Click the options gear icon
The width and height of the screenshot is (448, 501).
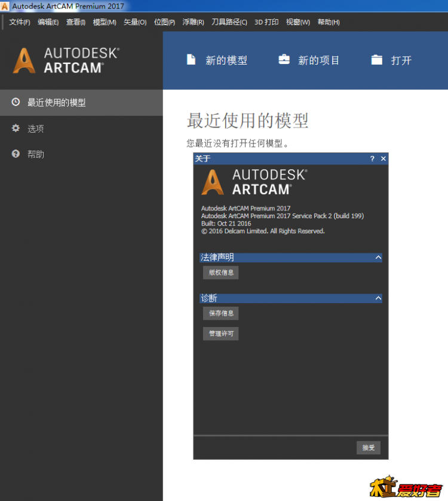tap(16, 128)
